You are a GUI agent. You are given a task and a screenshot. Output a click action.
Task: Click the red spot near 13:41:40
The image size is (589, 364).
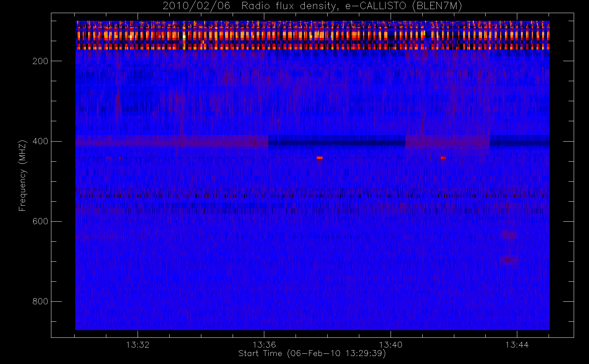coord(443,158)
